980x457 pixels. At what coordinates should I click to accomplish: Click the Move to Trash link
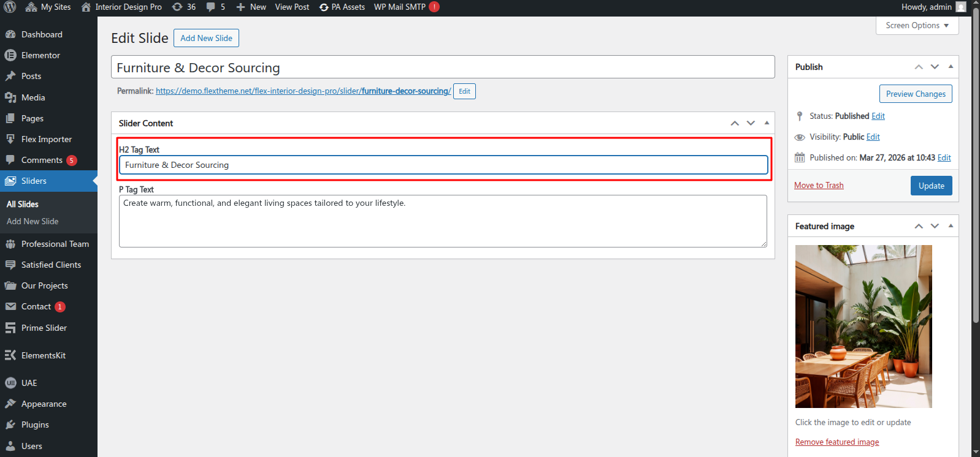click(x=819, y=185)
